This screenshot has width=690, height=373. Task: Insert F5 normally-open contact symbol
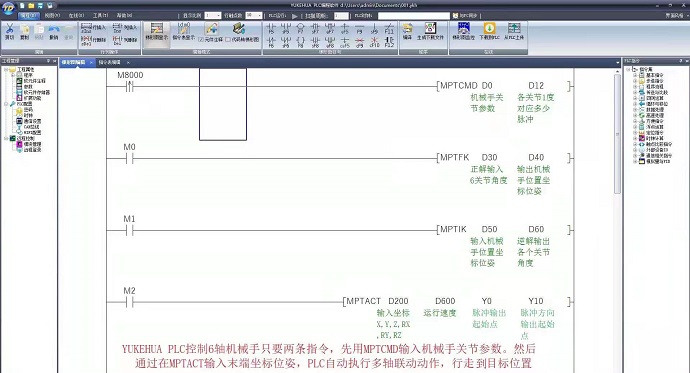[271, 29]
